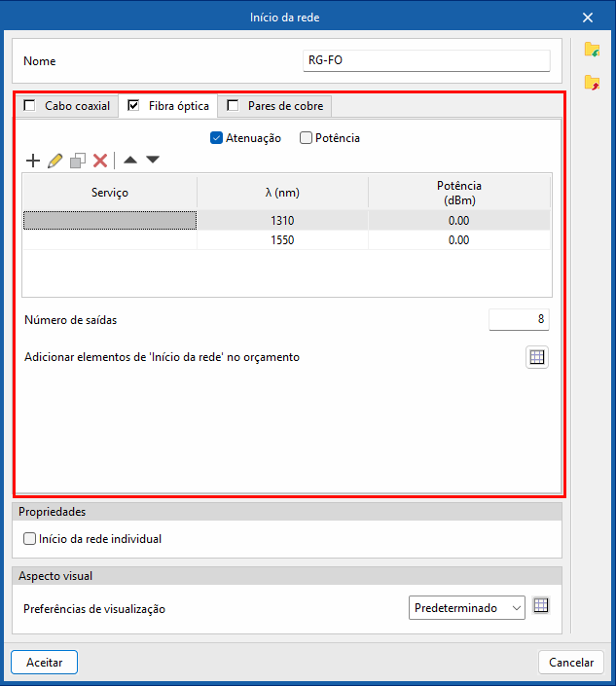Click the Cancelar button
Image resolution: width=616 pixels, height=686 pixels.
tap(571, 663)
